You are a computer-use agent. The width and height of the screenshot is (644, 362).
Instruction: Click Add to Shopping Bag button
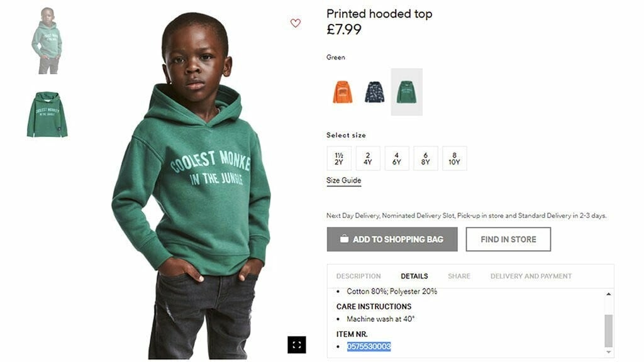click(x=392, y=239)
